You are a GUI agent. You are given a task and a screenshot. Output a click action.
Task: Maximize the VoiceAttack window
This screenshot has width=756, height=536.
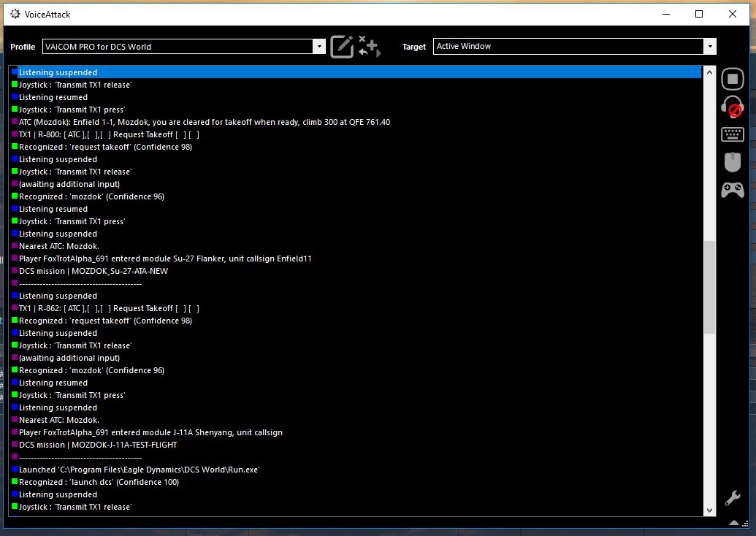pyautogui.click(x=698, y=14)
